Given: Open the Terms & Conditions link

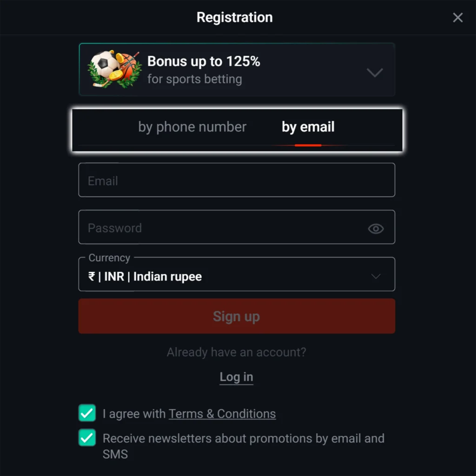Looking at the screenshot, I should (x=222, y=414).
